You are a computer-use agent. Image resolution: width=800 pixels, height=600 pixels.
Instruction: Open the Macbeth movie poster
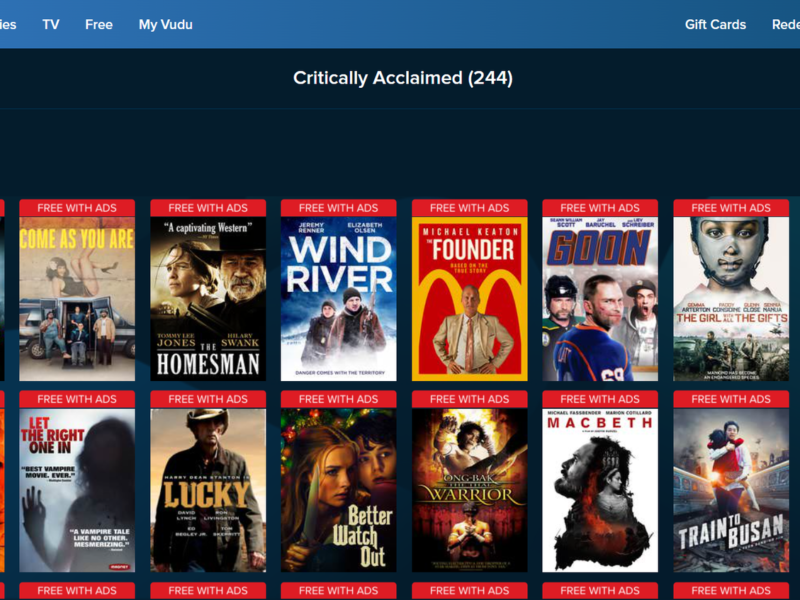pyautogui.click(x=600, y=490)
